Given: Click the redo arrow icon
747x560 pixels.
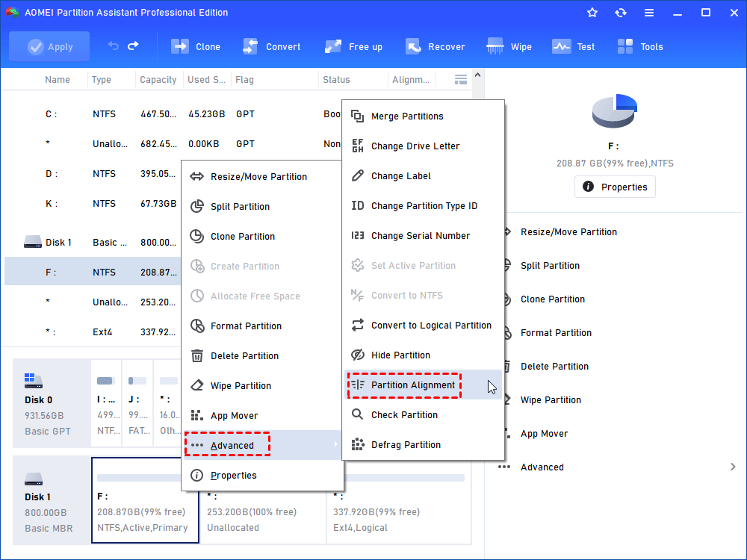Looking at the screenshot, I should pos(133,46).
